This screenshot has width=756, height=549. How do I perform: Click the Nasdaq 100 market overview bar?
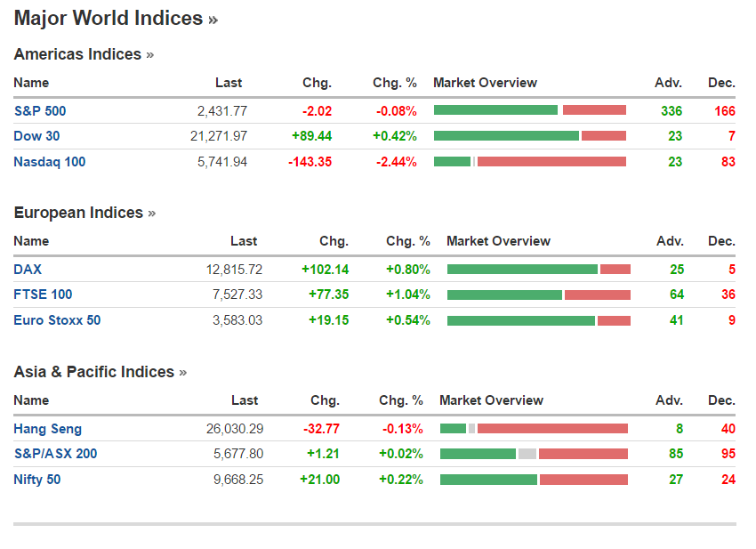[x=530, y=162]
